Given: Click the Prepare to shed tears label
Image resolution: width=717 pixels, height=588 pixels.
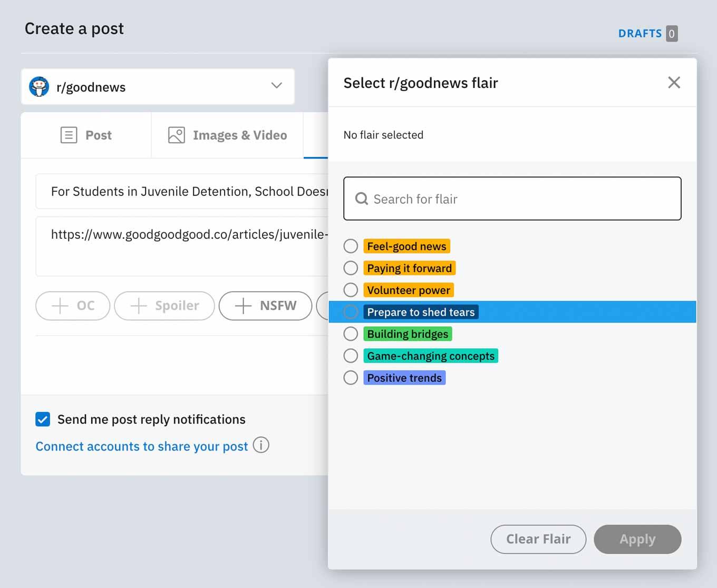Looking at the screenshot, I should [421, 312].
